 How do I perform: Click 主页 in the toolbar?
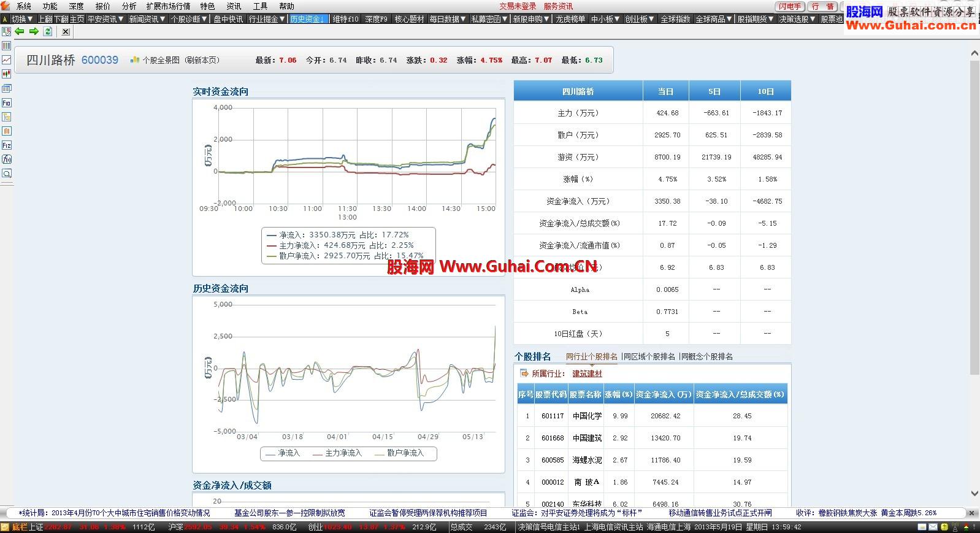[77, 19]
